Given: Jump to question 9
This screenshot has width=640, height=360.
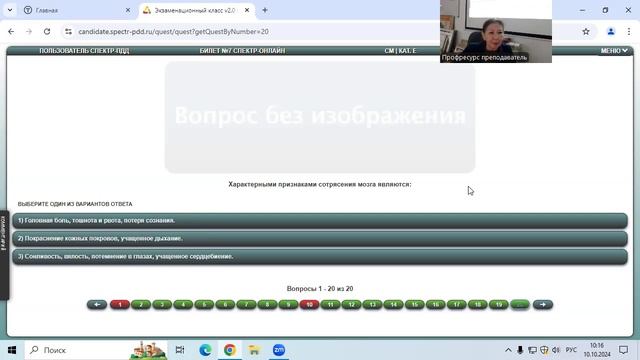Looking at the screenshot, I should [x=288, y=304].
